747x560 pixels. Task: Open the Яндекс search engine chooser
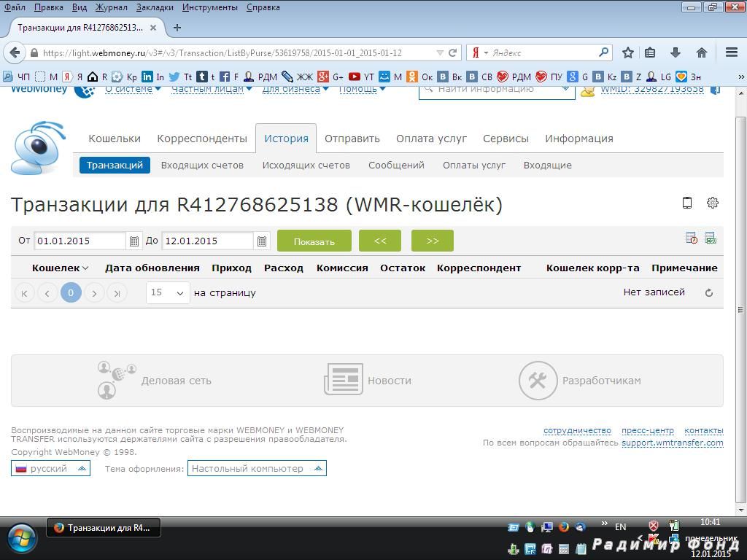tap(479, 52)
